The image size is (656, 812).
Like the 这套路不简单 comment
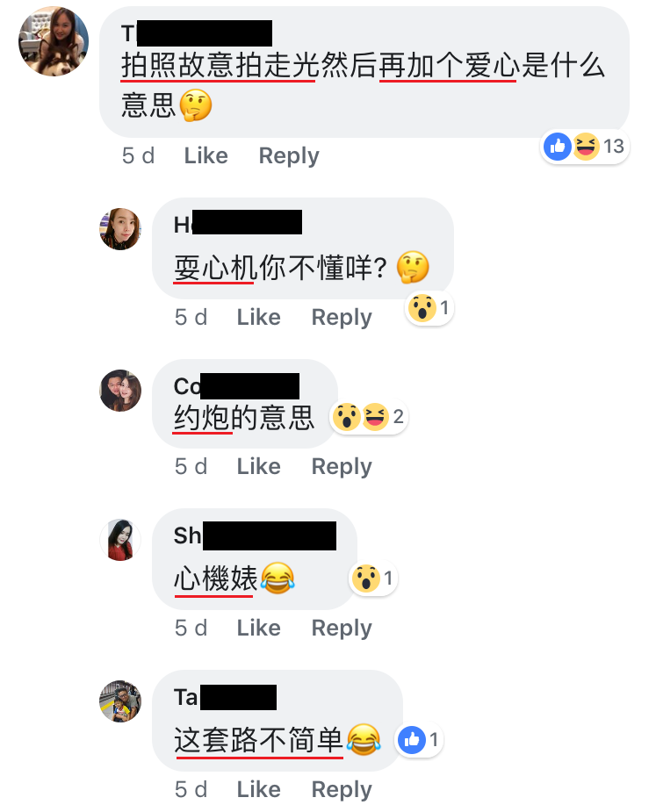(x=258, y=789)
